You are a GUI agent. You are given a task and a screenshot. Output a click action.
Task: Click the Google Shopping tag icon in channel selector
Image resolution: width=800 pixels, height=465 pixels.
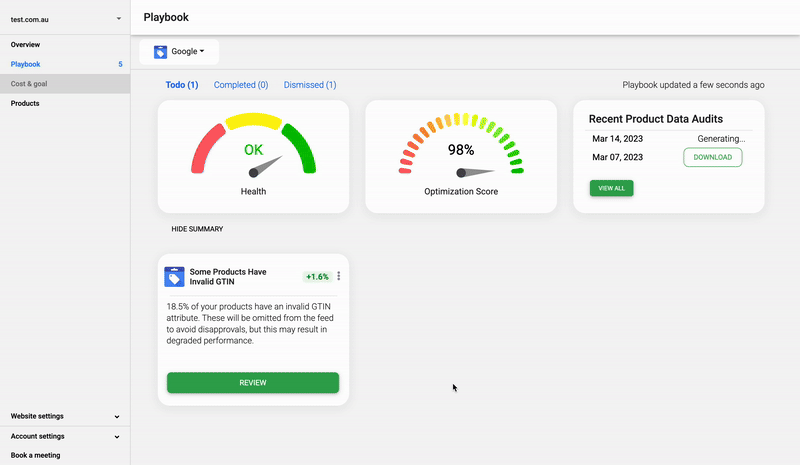[160, 51]
